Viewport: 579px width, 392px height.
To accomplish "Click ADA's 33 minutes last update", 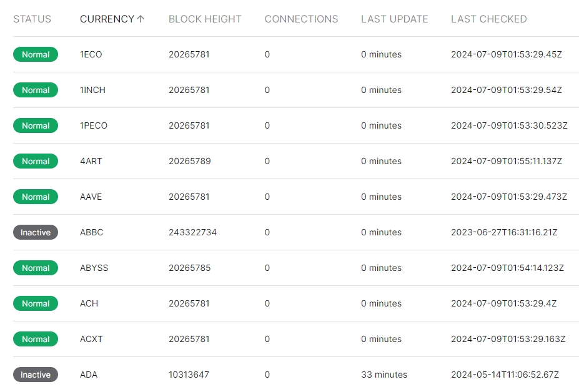I will (x=384, y=375).
